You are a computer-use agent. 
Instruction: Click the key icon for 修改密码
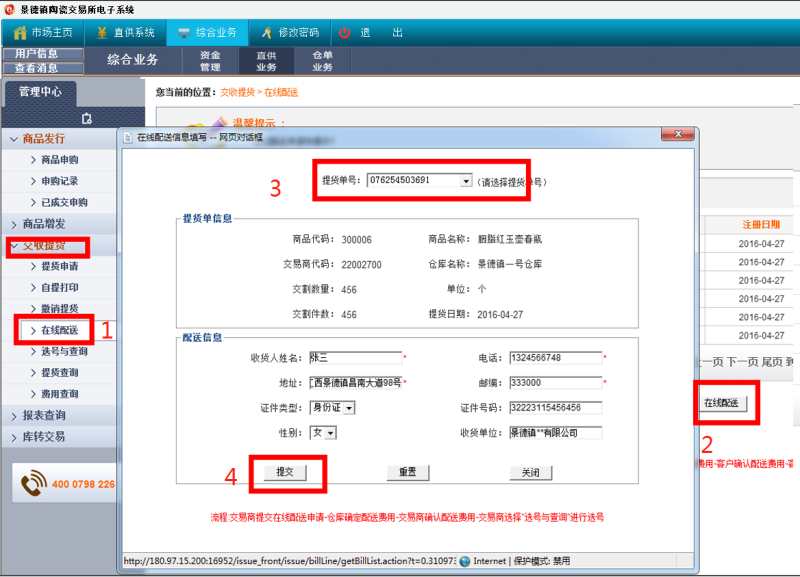[266, 32]
